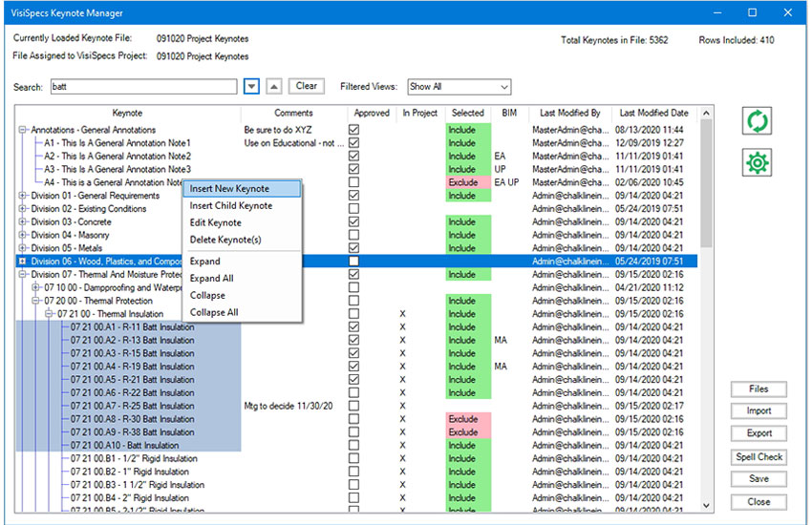Collapse the Annotations - General Annotations node
Image resolution: width=812 pixels, height=525 pixels.
click(x=22, y=130)
